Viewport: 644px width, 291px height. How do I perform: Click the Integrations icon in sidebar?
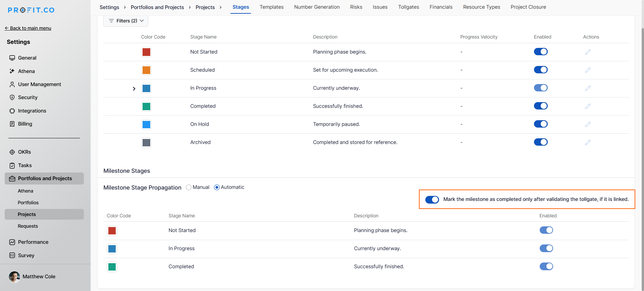pyautogui.click(x=12, y=111)
